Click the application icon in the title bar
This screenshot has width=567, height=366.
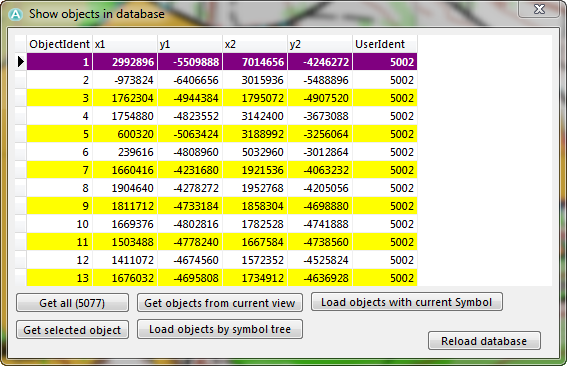tap(16, 14)
